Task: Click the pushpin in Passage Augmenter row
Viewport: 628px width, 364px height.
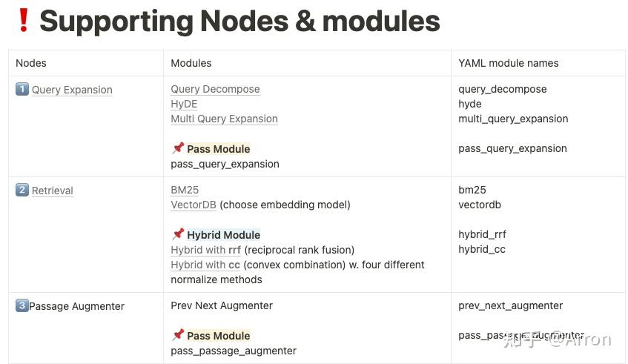Action: click(178, 335)
